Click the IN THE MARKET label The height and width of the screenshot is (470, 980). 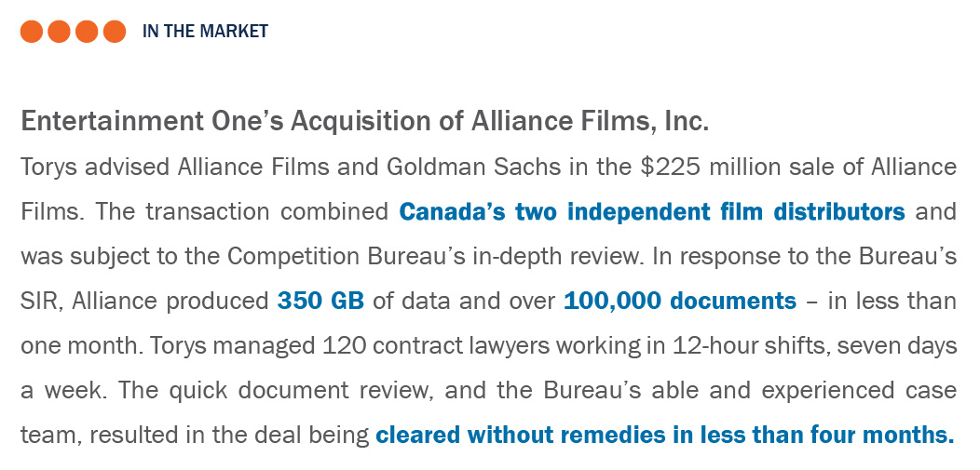click(x=205, y=32)
